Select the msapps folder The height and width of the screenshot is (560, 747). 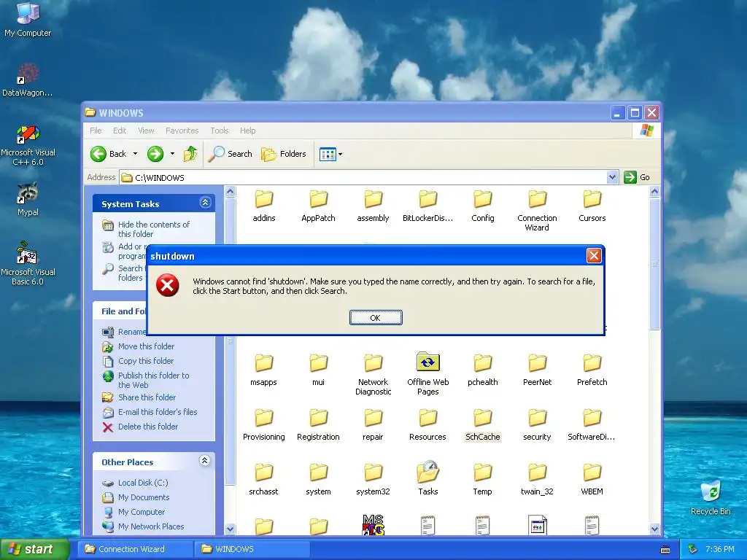coord(263,370)
